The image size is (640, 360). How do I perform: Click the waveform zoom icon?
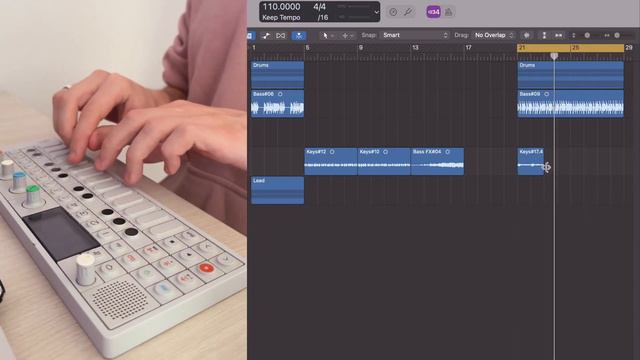click(x=527, y=36)
